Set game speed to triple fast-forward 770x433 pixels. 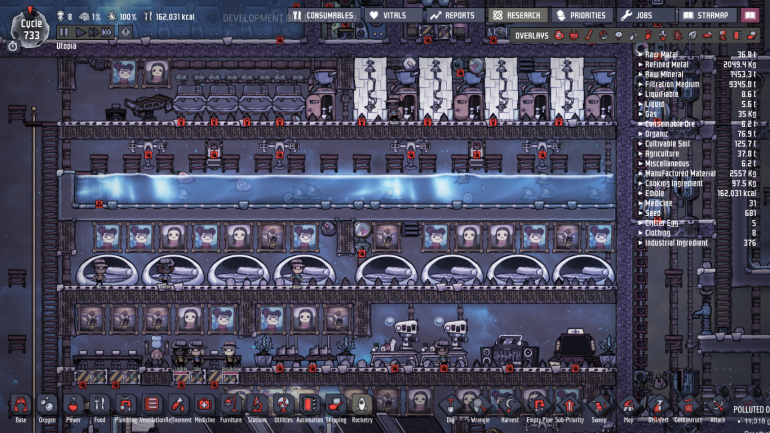pos(107,32)
